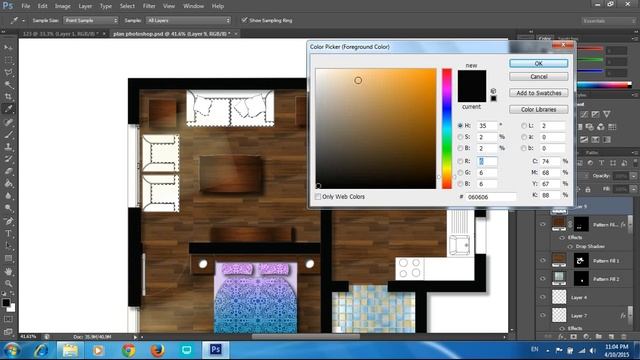640x360 pixels.
Task: Hide the Layer 4 layer
Action: pos(543,297)
